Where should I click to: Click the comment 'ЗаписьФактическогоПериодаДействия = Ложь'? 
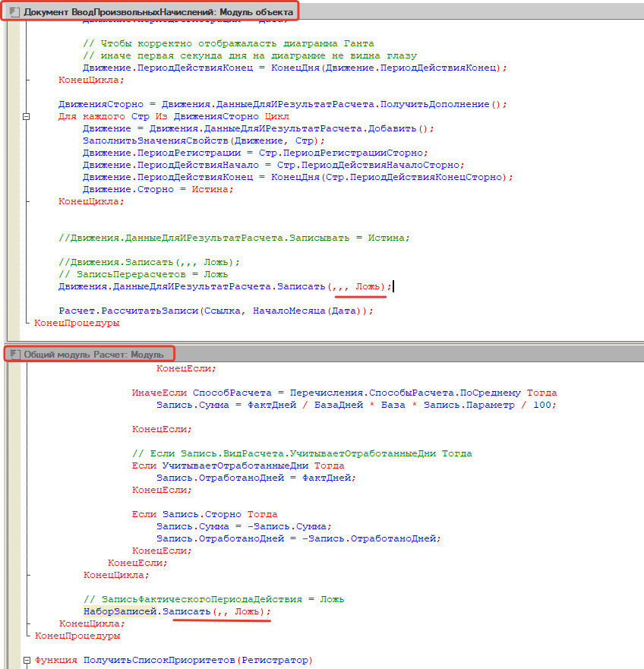click(214, 599)
